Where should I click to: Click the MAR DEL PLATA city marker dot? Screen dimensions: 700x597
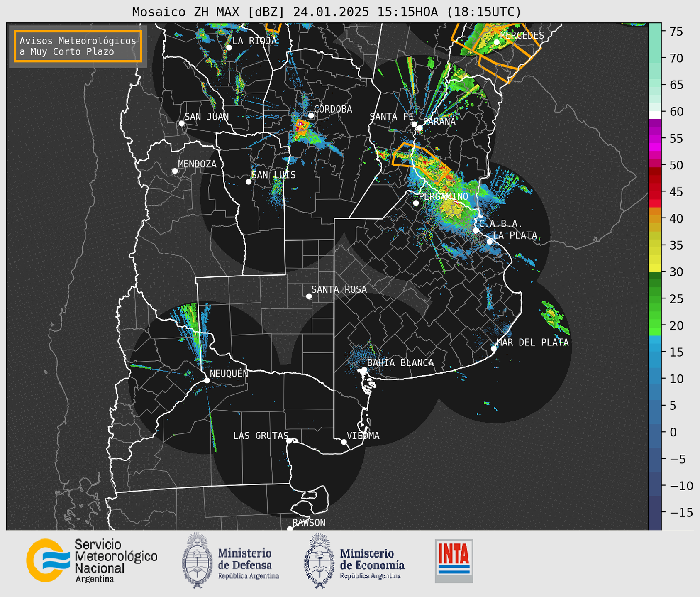coord(494,349)
